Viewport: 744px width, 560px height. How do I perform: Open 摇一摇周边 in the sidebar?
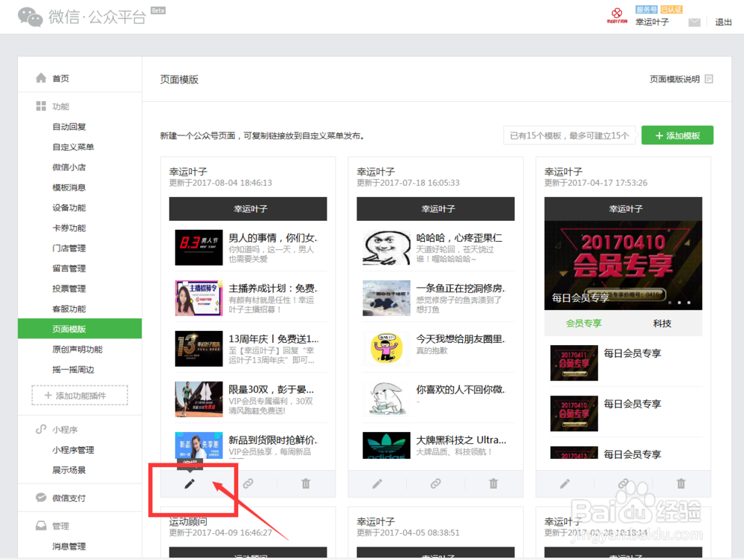pos(73,370)
